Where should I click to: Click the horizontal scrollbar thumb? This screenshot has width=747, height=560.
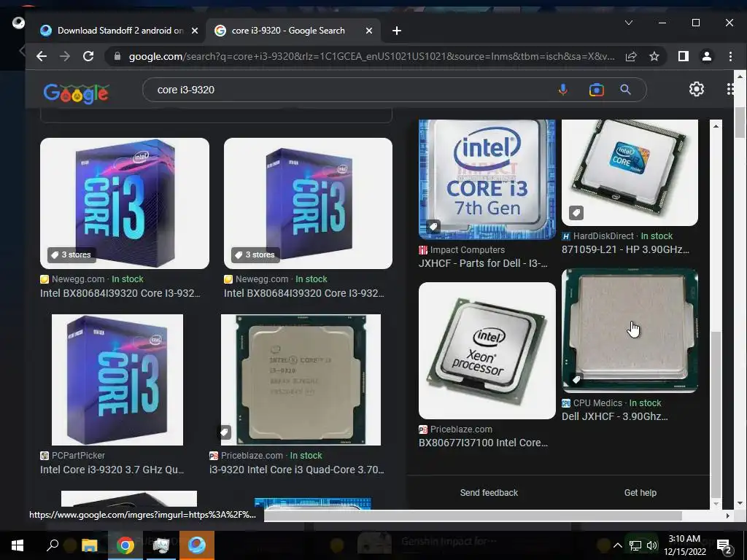(x=473, y=516)
